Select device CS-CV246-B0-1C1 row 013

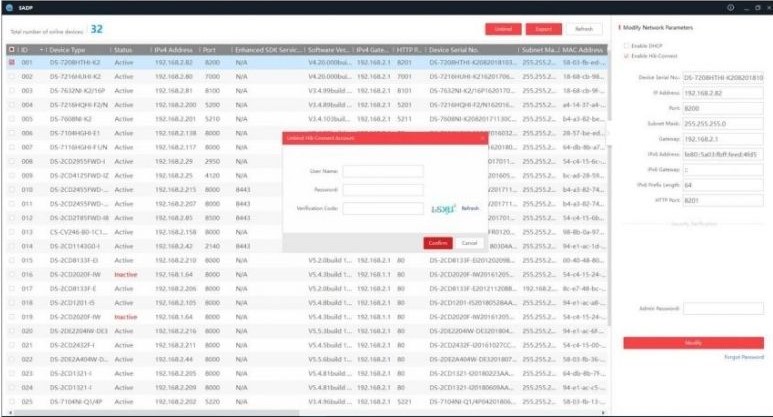(307, 232)
